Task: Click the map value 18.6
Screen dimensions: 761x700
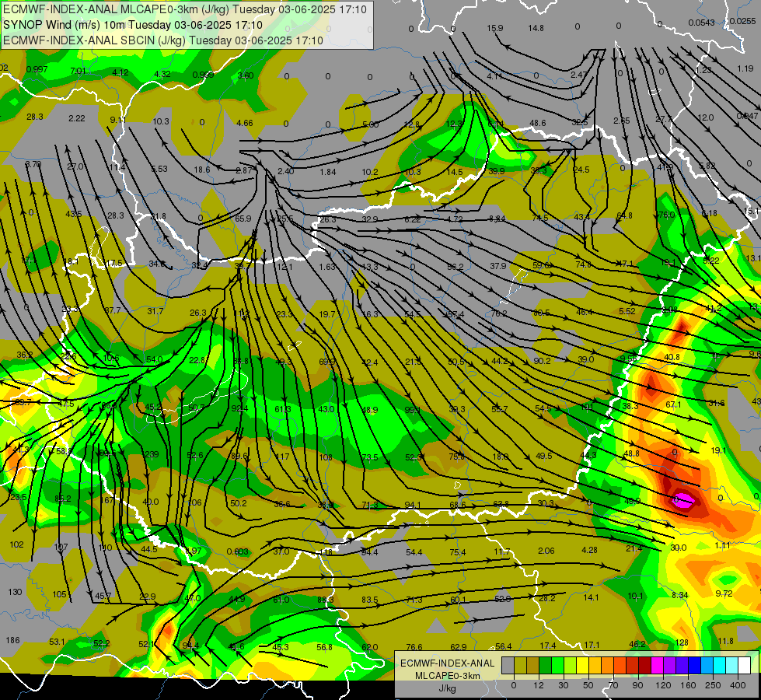Action: (x=202, y=170)
